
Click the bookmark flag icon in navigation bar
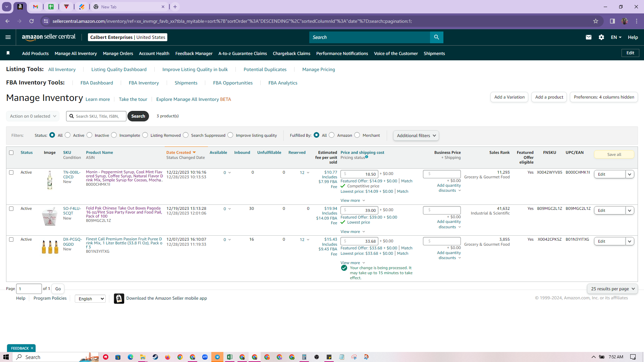[x=8, y=53]
